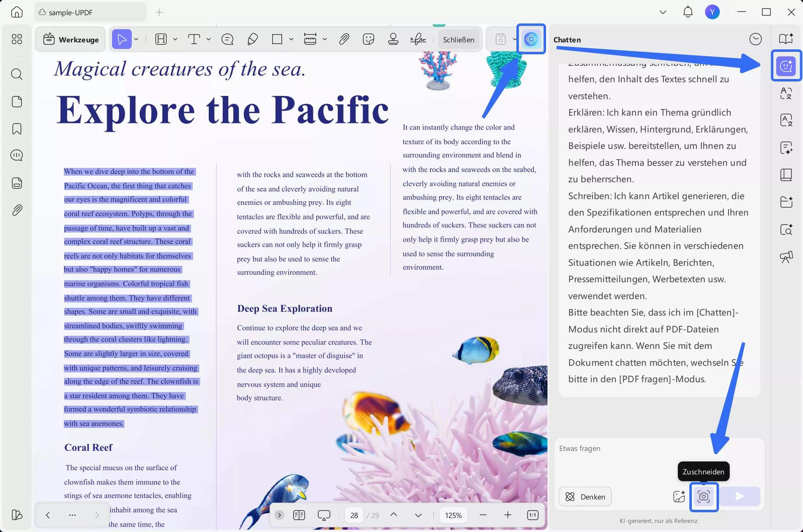Toggle the two-page reading view
This screenshot has height=532, width=803.
(x=299, y=515)
